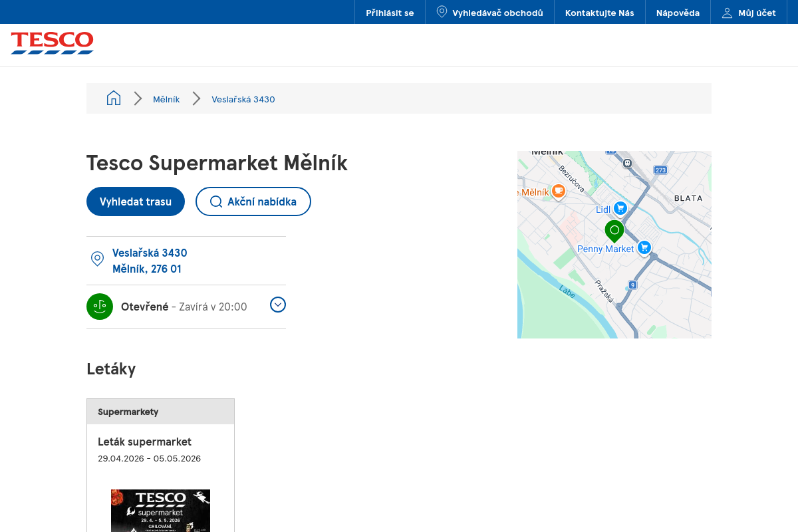This screenshot has width=798, height=532.
Task: Click the route 273 road badge
Action: coord(660,170)
